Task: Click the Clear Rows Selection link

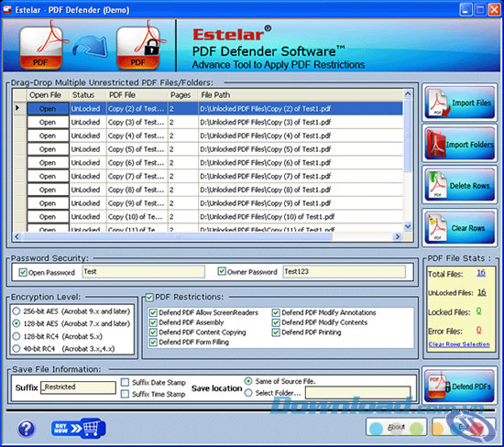Action: coord(459,344)
